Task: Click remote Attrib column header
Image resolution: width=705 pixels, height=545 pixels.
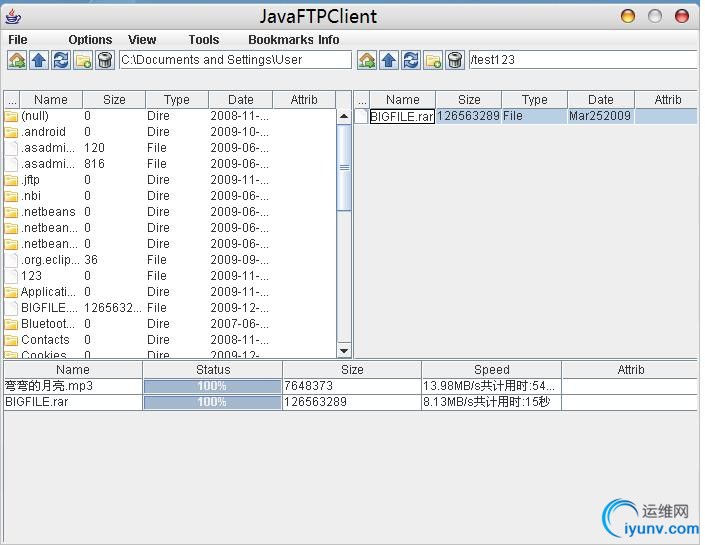Action: click(667, 99)
